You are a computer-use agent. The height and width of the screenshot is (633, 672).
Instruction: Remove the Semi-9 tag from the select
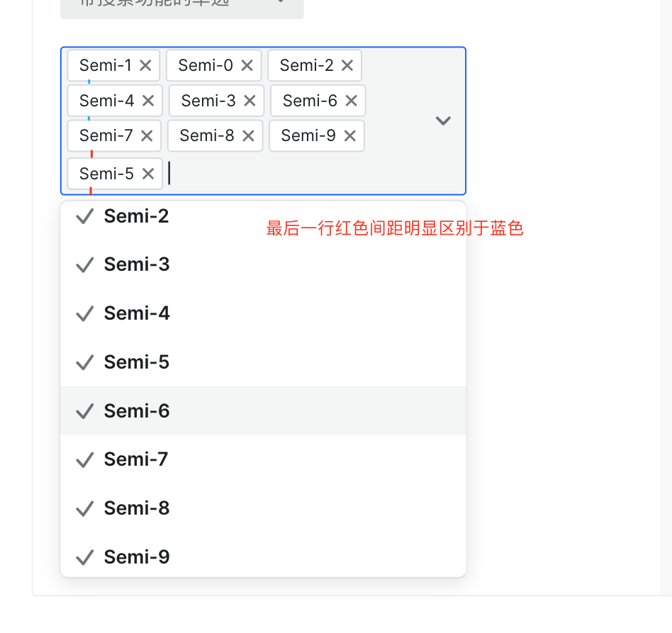coord(349,135)
